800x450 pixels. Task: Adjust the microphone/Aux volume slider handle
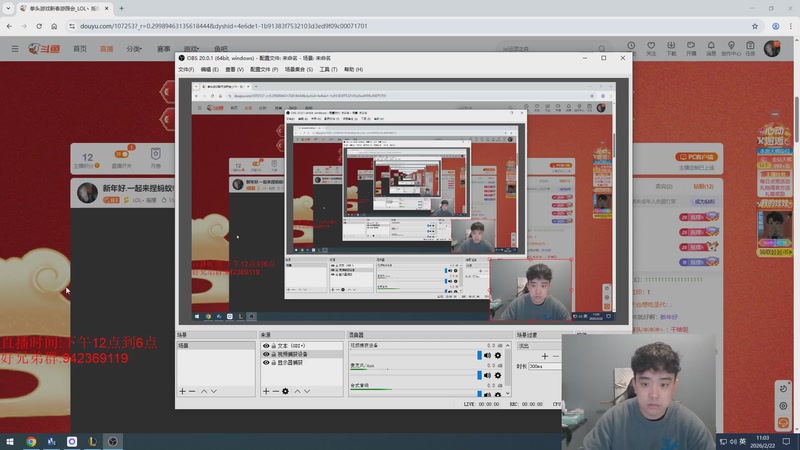(479, 375)
